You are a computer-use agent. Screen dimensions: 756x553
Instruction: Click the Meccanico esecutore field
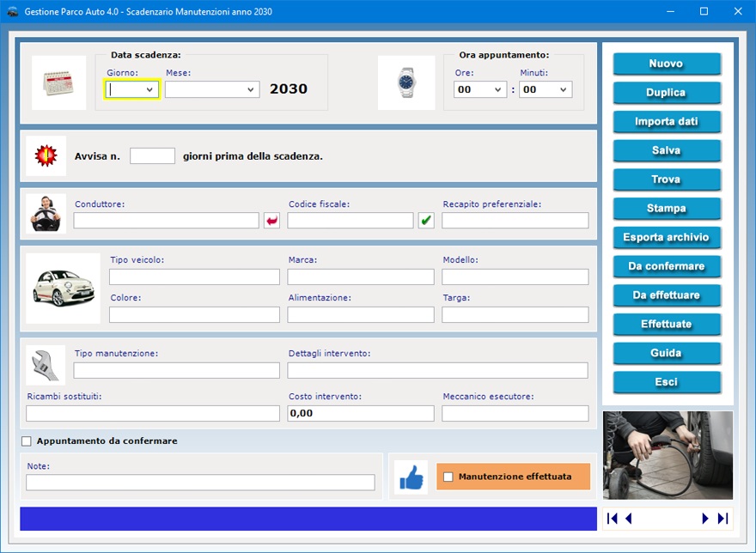coord(515,413)
